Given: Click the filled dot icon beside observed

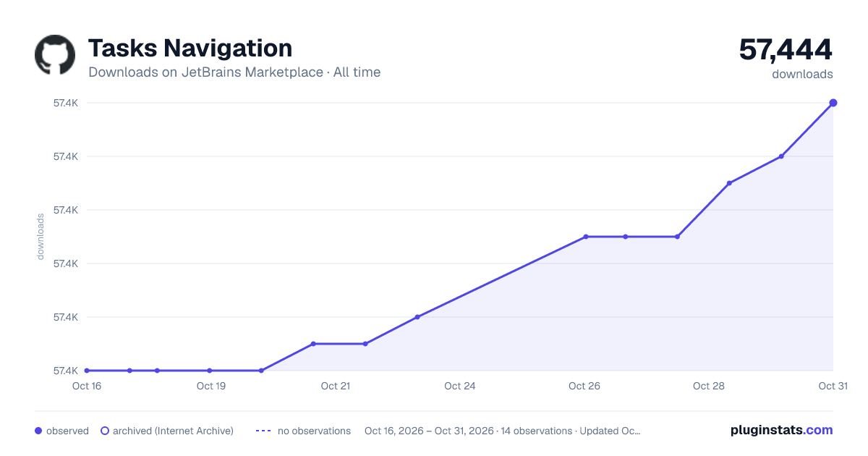Looking at the screenshot, I should (38, 431).
